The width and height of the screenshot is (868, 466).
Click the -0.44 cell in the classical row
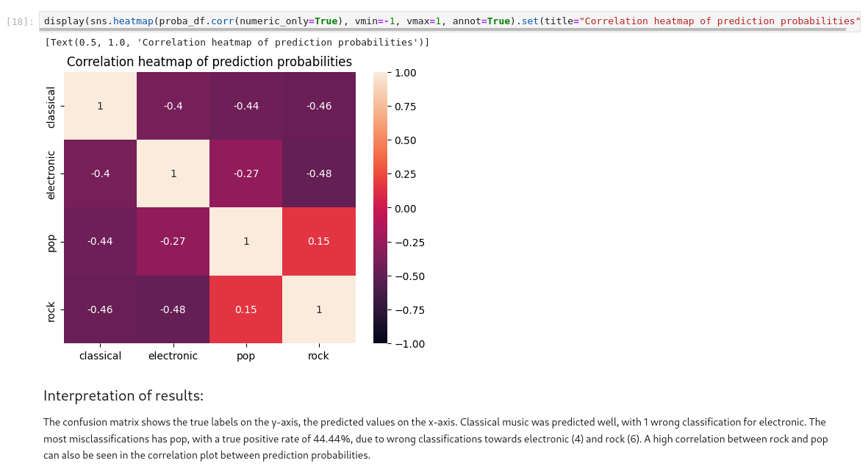[246, 106]
